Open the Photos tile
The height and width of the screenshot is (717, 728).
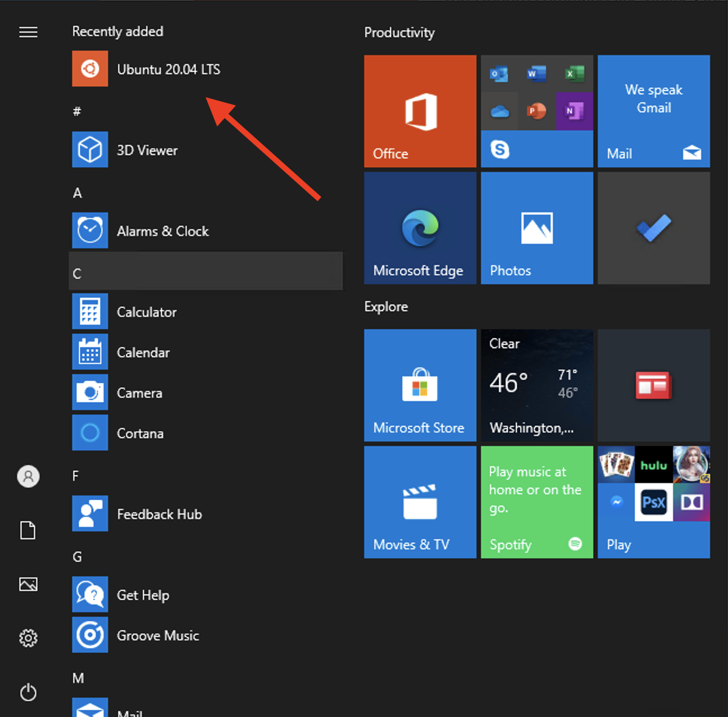[537, 228]
